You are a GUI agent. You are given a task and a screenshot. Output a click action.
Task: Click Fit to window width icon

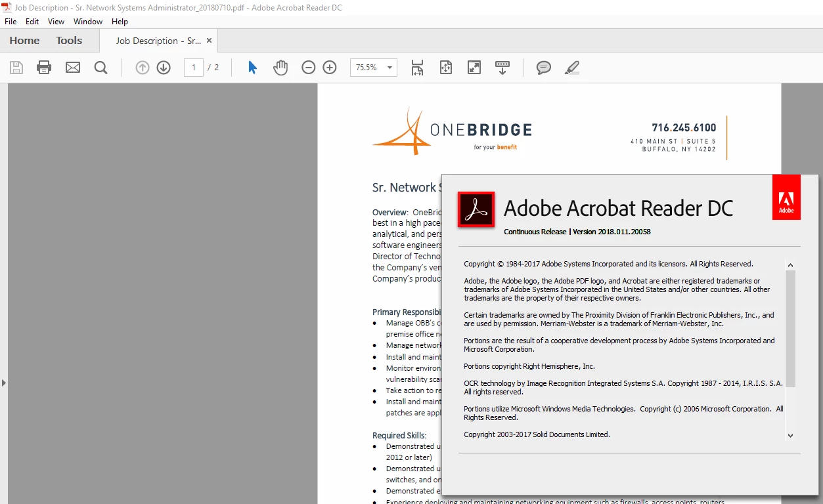click(x=417, y=68)
